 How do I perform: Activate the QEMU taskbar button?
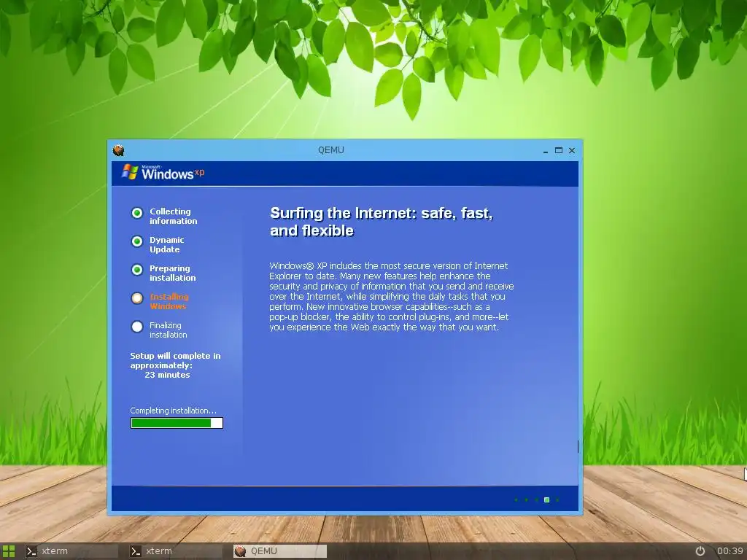coord(279,551)
